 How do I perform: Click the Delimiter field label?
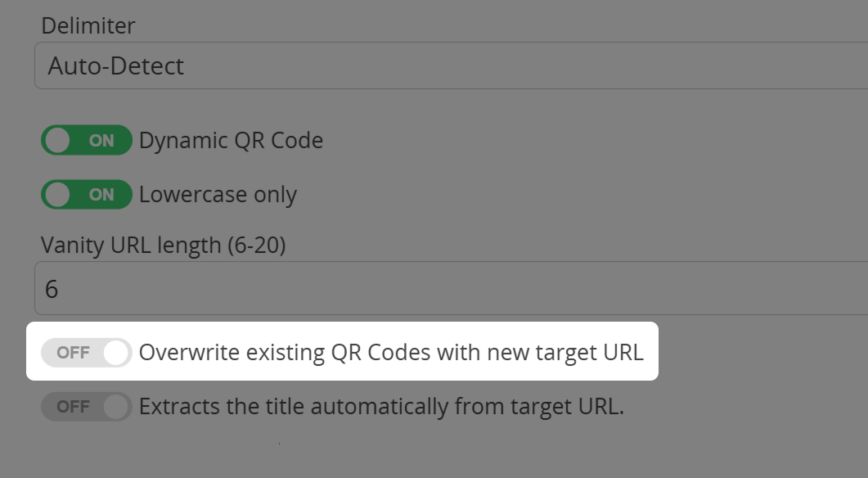coord(88,25)
